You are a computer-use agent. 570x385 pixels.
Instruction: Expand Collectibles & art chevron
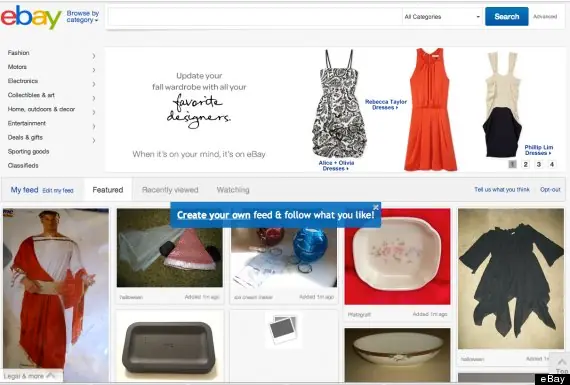pyautogui.click(x=94, y=99)
